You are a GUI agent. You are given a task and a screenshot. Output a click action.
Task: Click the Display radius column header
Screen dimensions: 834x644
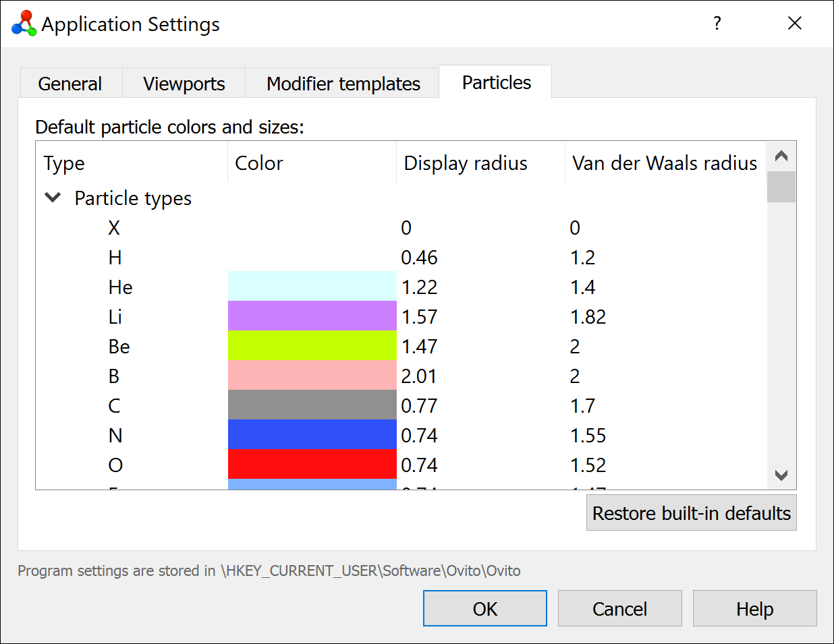(466, 163)
